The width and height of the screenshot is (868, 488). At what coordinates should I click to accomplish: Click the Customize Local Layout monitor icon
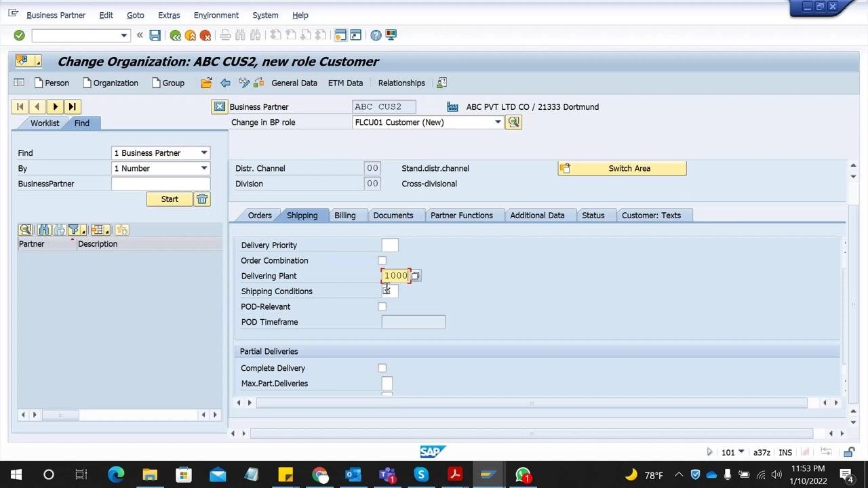tap(391, 35)
